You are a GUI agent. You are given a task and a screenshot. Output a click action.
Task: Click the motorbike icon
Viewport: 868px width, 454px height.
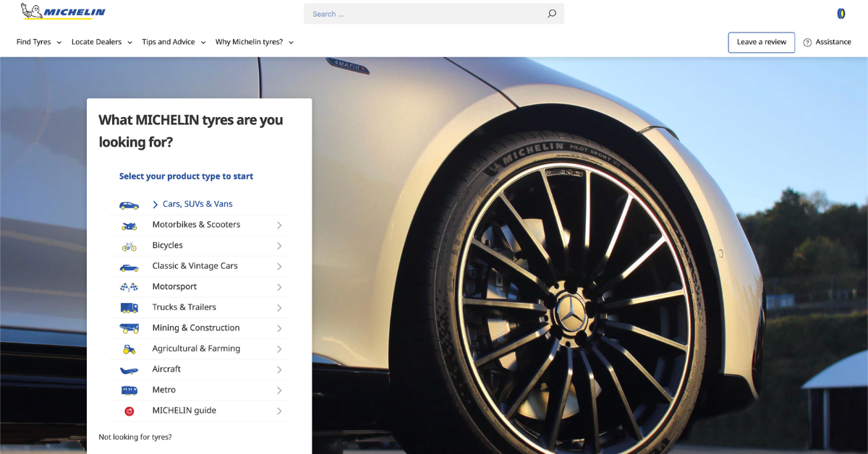[129, 226]
